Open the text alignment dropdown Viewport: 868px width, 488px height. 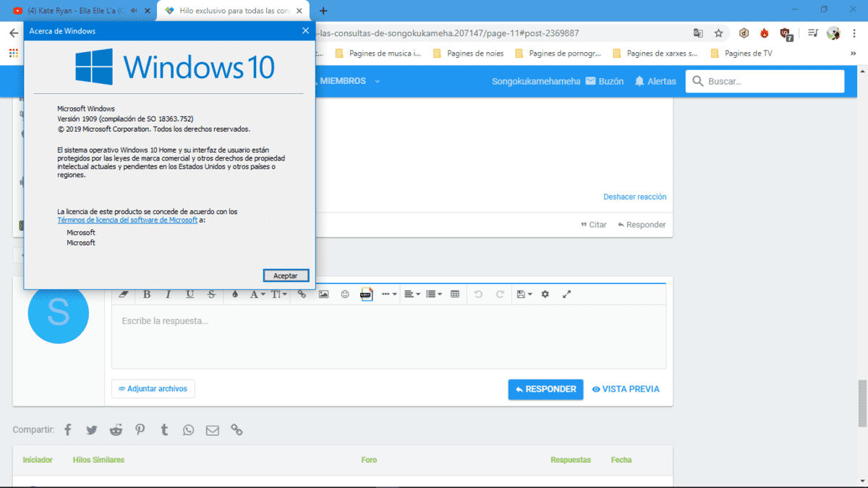pyautogui.click(x=412, y=294)
